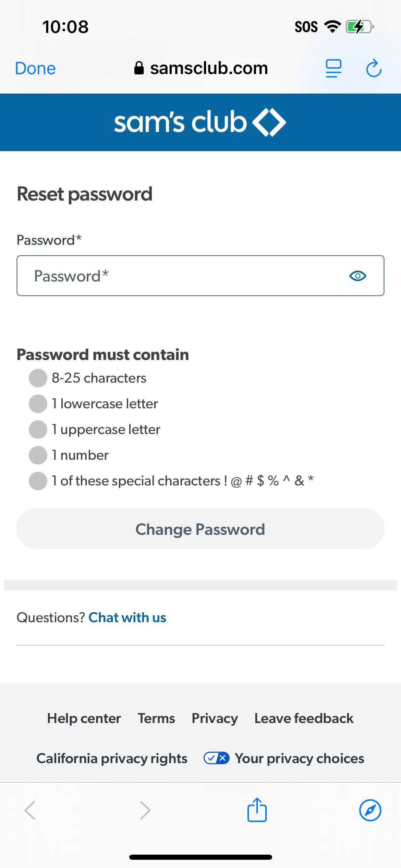The image size is (401, 868).
Task: Reload the page with refresh icon
Action: point(374,68)
